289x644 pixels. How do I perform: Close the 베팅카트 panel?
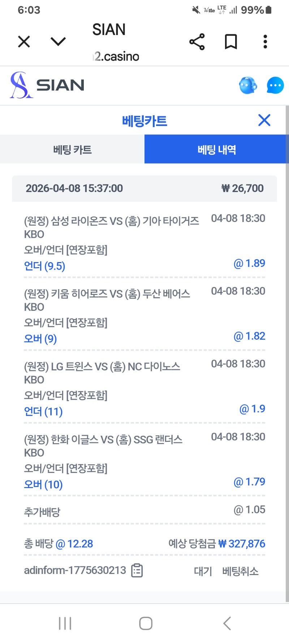click(x=264, y=120)
